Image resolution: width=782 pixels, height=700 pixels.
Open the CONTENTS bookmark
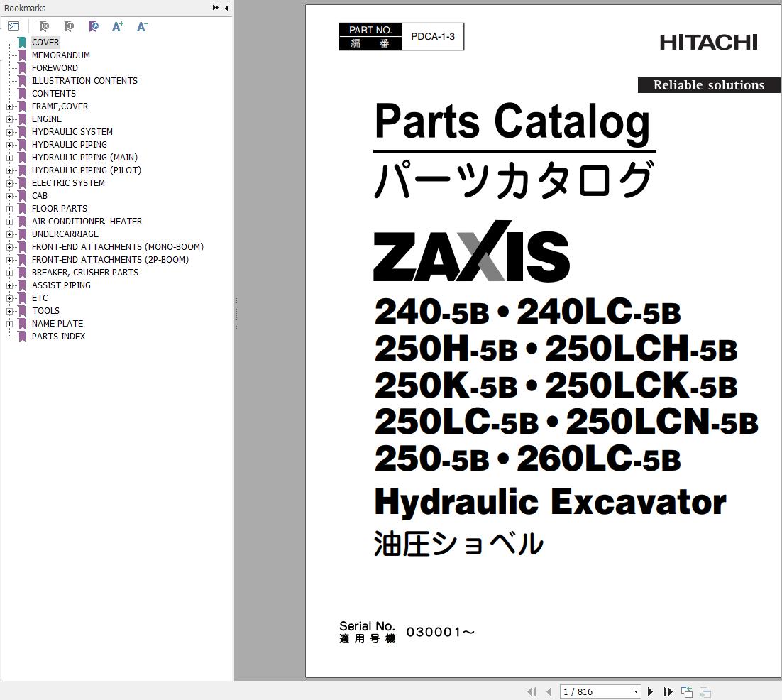tap(54, 93)
